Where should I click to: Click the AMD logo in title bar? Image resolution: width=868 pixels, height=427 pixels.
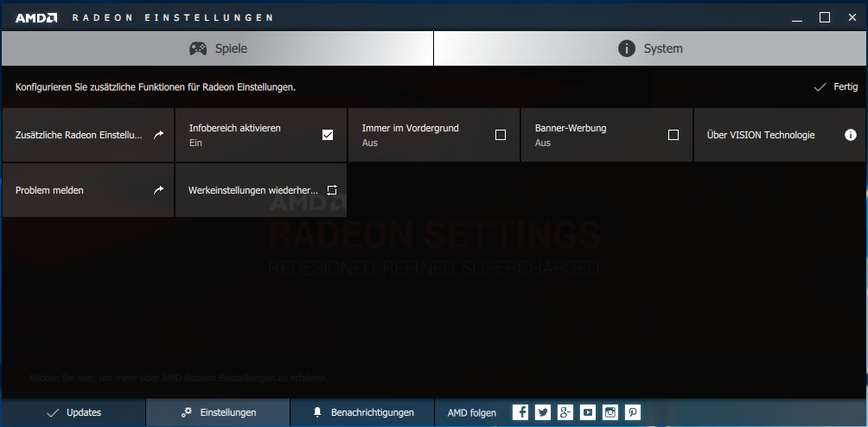click(36, 17)
